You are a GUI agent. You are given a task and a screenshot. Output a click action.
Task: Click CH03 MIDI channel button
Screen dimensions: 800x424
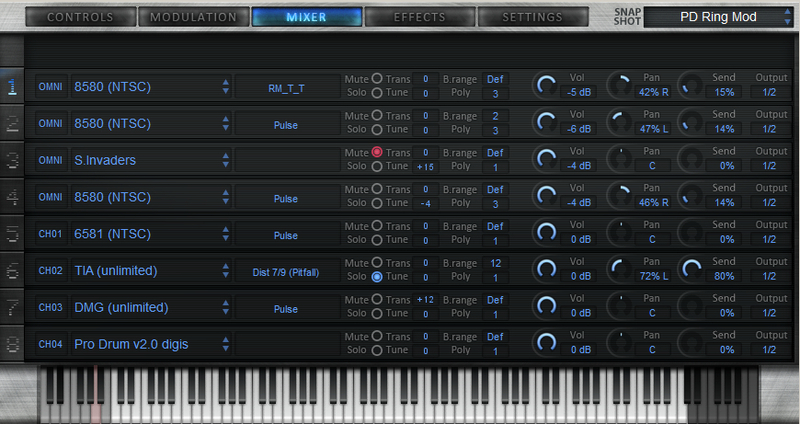pyautogui.click(x=51, y=307)
